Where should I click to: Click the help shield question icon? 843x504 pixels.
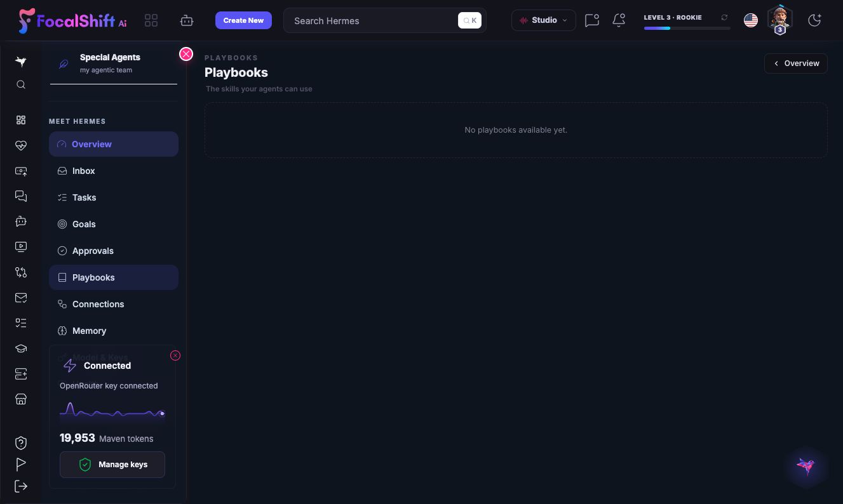21,442
